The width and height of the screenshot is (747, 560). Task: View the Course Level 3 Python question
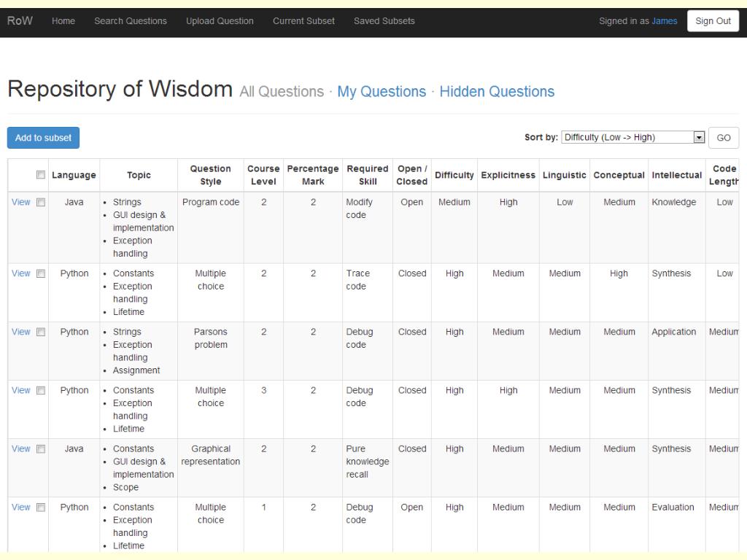(21, 391)
